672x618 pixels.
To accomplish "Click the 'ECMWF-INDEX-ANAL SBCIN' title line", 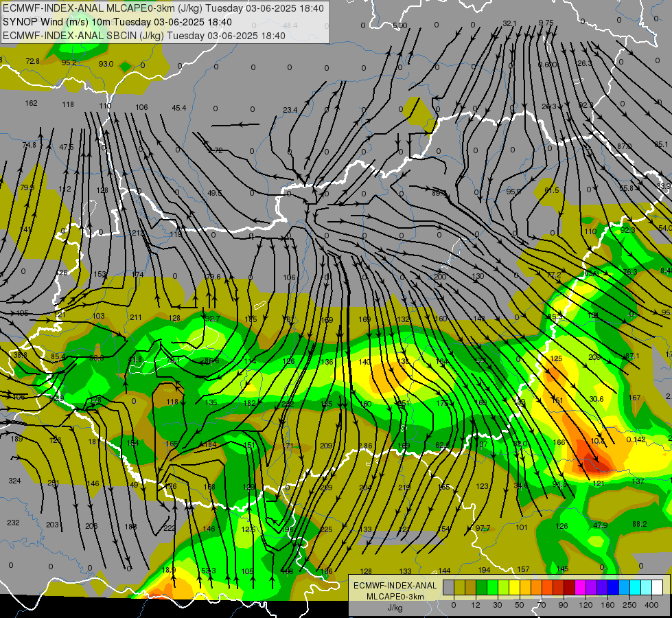I will (144, 36).
